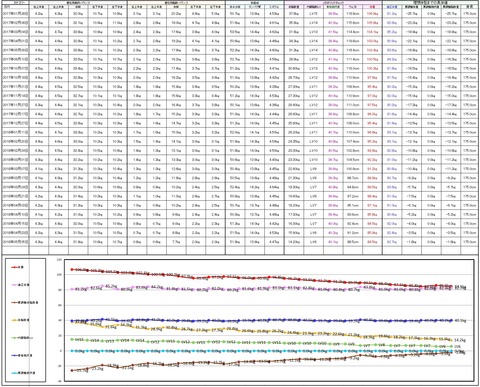Select the date cell starting "2017年06月"
This screenshot has width=480, height=387.
point(16,59)
